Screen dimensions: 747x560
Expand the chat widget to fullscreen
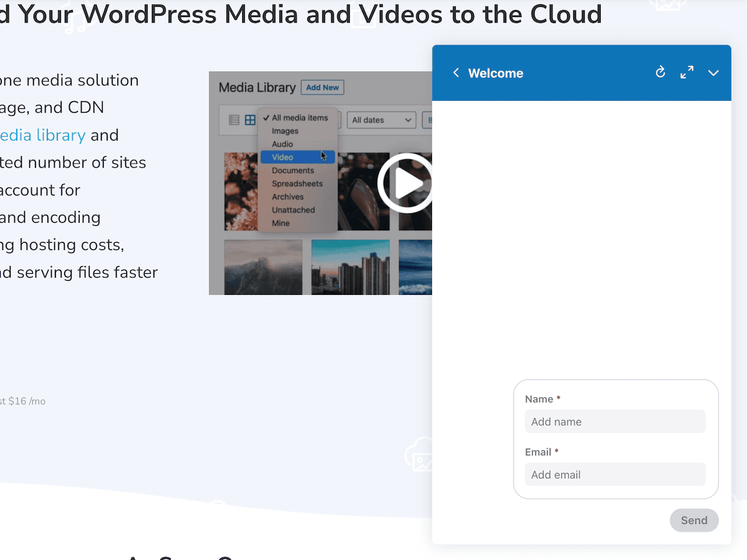pyautogui.click(x=687, y=73)
